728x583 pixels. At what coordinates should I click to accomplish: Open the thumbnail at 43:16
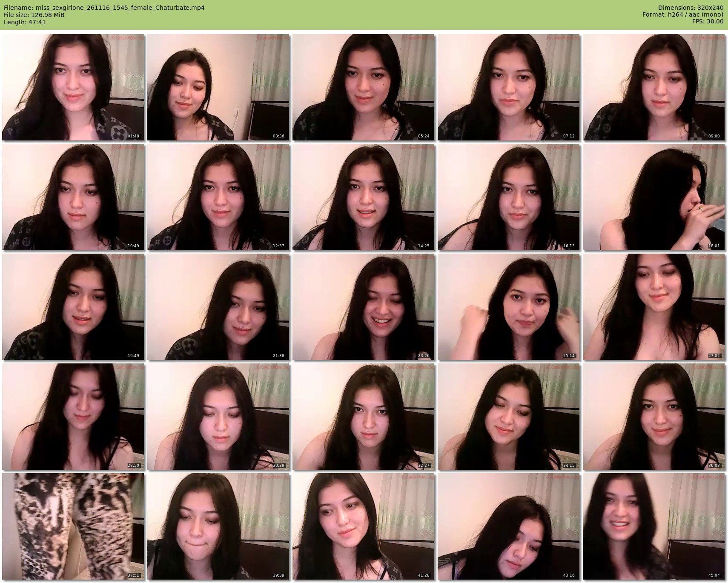(509, 526)
